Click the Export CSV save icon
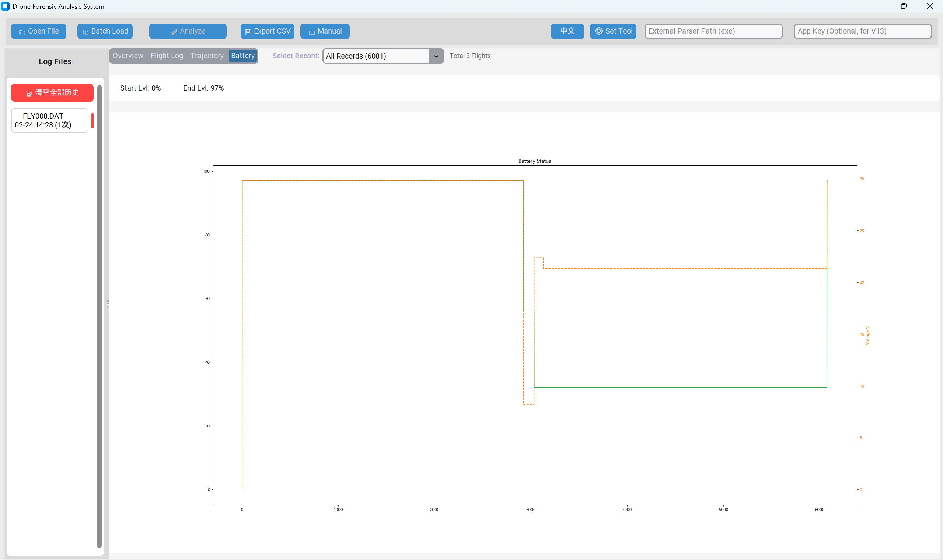The image size is (943, 560). pyautogui.click(x=248, y=32)
